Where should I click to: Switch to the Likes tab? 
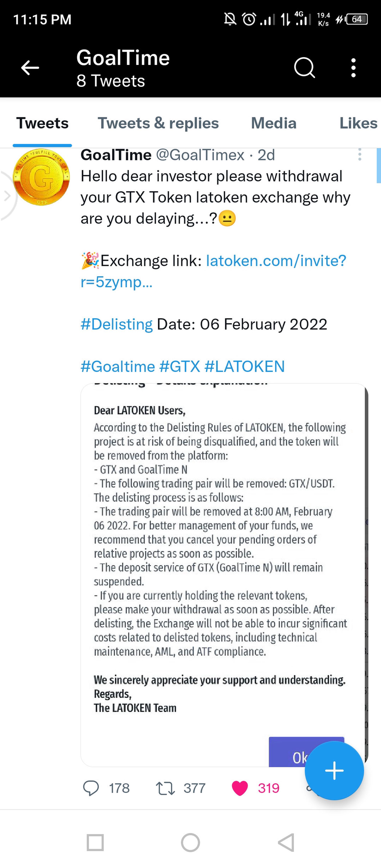(x=358, y=123)
